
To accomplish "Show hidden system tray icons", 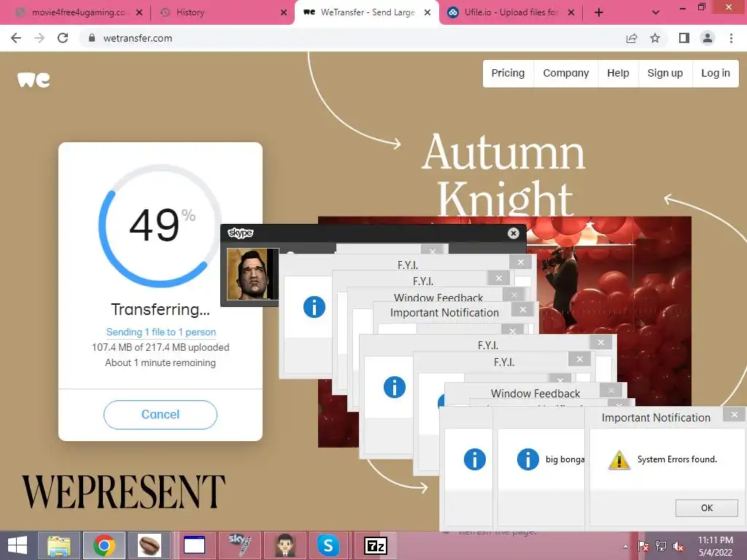I will 625,546.
